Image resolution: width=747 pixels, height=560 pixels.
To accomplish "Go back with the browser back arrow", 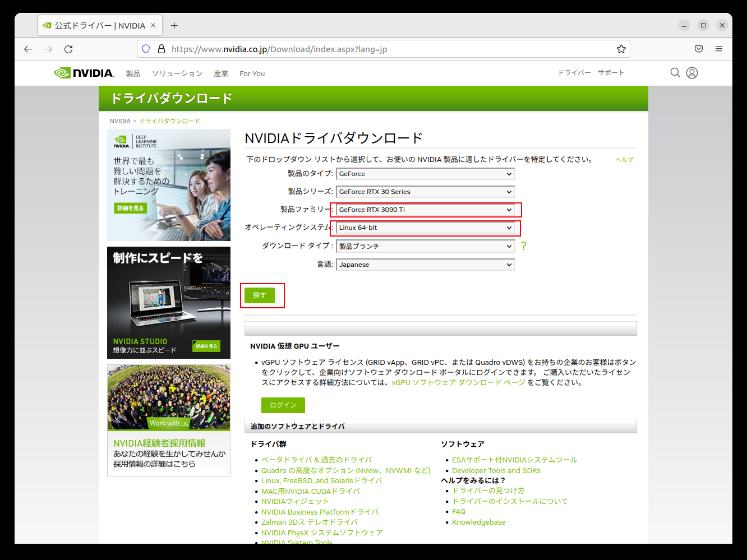I will tap(28, 49).
